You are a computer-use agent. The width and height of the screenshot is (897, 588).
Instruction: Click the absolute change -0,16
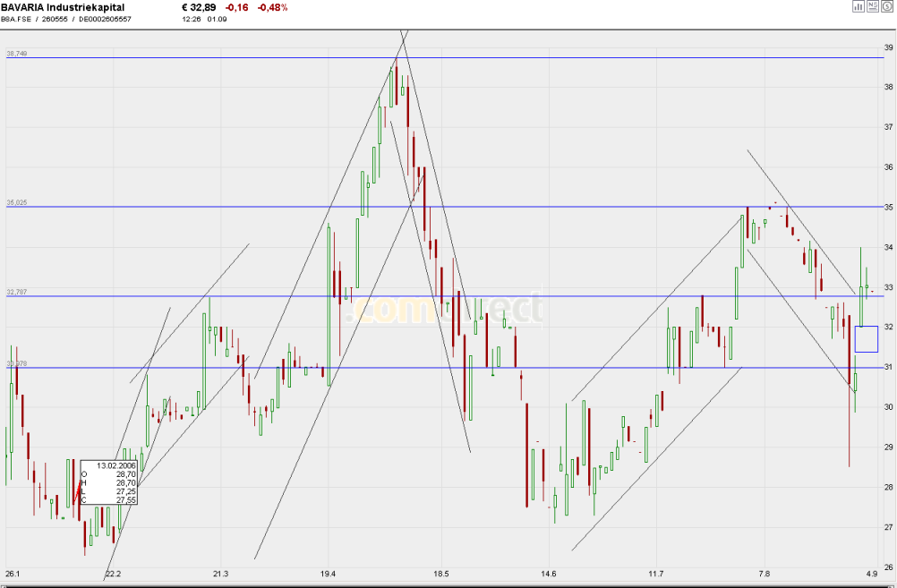point(237,7)
